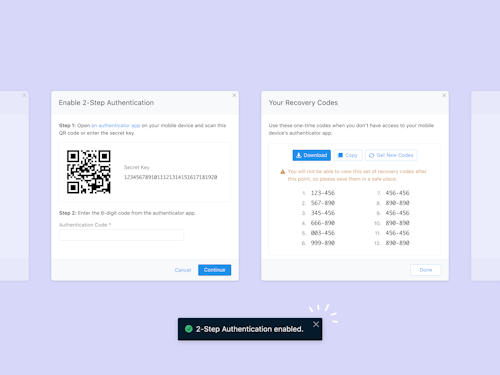Screen dimensions: 500x375
Task: Click Done in Recovery Codes dialog
Action: click(x=426, y=270)
